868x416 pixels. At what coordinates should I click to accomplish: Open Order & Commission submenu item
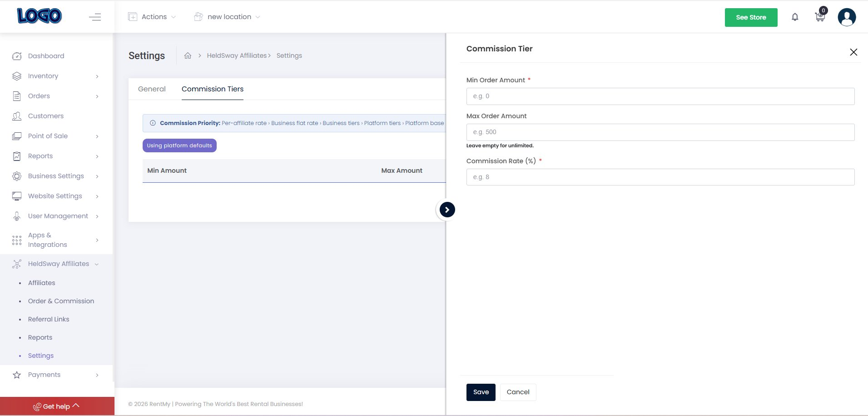coord(61,301)
